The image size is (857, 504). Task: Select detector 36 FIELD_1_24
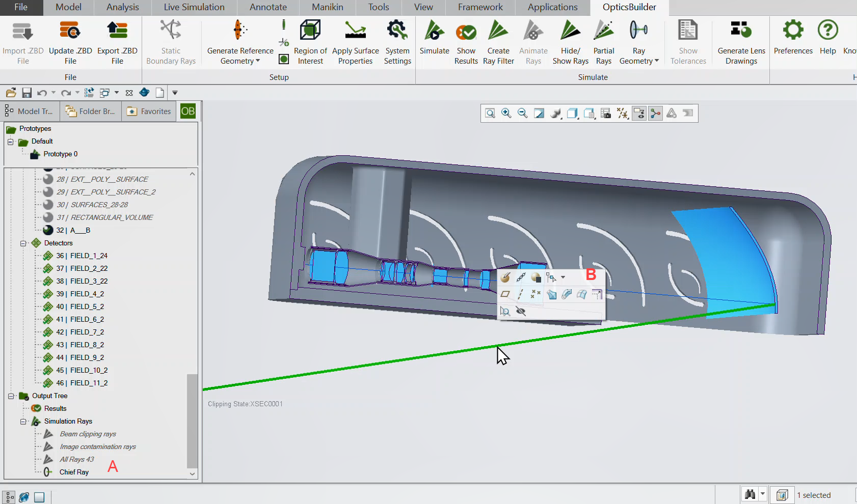click(82, 256)
